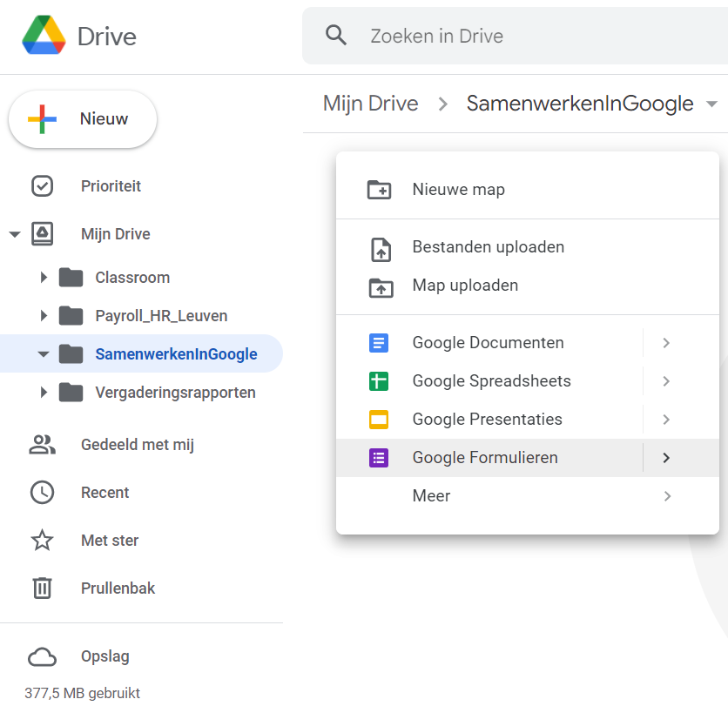Image resolution: width=728 pixels, height=706 pixels.
Task: Expand the Vergaderingsrapporten folder arrow
Action: [x=44, y=393]
